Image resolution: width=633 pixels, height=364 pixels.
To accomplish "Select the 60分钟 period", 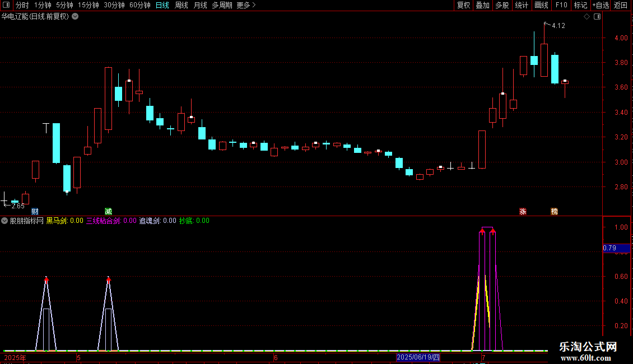I will pos(140,5).
